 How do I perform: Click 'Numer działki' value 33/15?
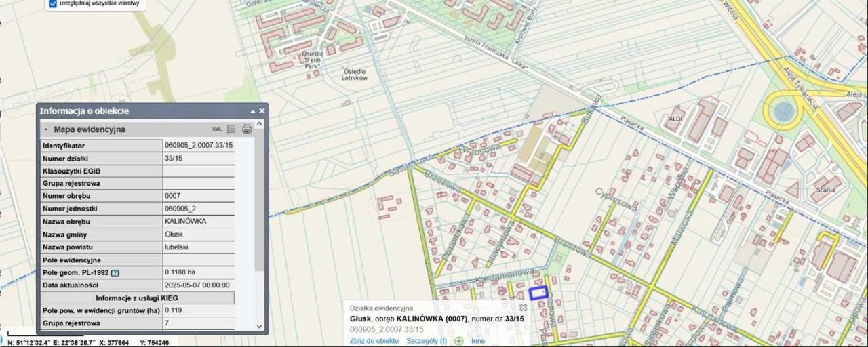(174, 158)
